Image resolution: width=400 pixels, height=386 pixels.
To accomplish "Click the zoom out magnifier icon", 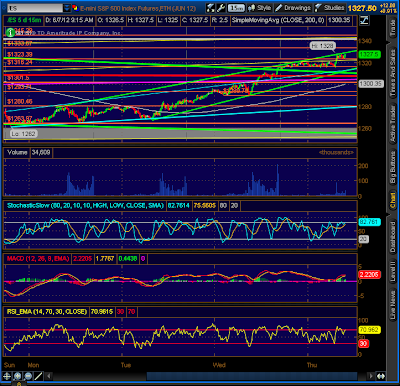I will (28, 376).
